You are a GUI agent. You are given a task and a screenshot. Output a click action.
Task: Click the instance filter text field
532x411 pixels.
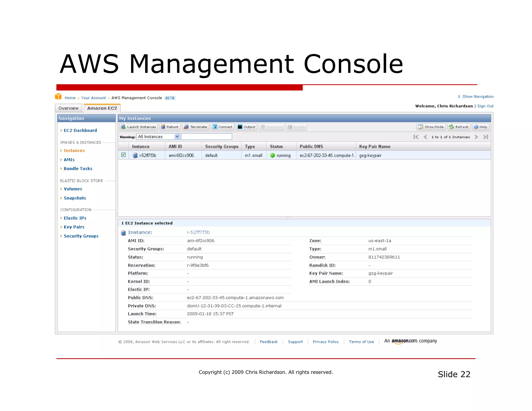pos(207,137)
